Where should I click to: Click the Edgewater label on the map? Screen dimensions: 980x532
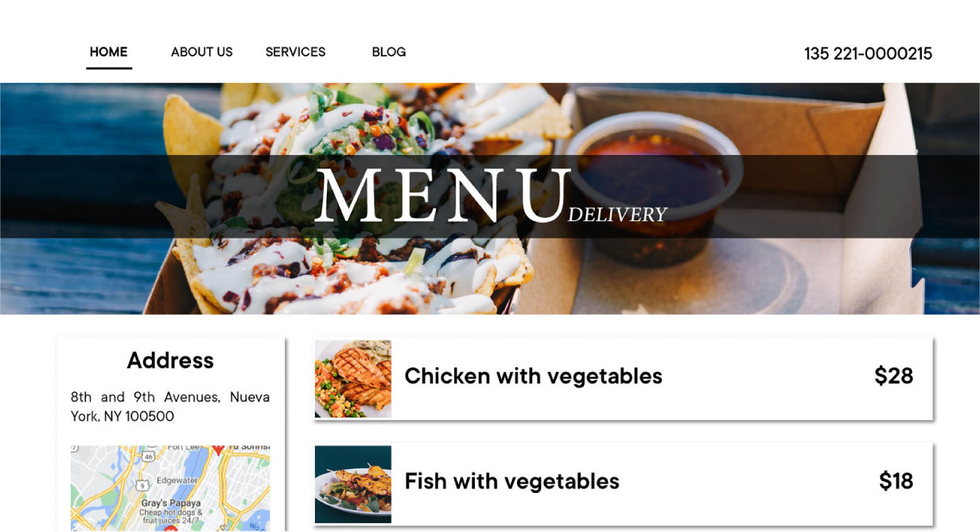click(177, 480)
